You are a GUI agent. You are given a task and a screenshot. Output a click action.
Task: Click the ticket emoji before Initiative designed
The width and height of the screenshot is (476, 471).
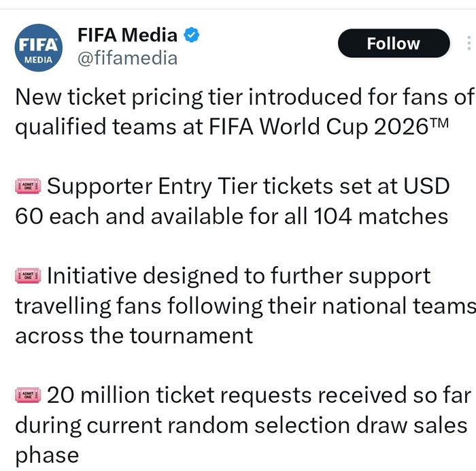[x=28, y=276]
